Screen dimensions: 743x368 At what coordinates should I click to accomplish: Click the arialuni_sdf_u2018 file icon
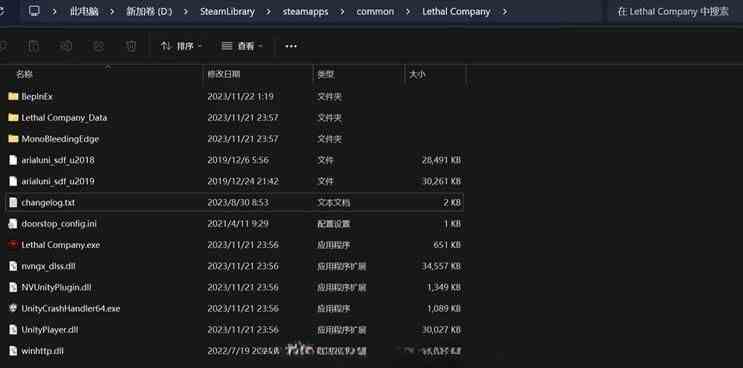pos(13,160)
